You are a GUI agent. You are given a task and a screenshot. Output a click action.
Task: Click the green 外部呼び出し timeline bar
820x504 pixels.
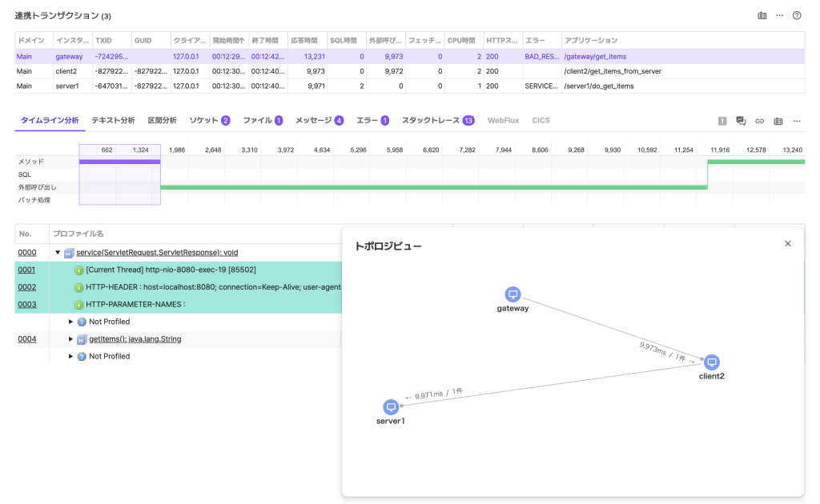[432, 187]
